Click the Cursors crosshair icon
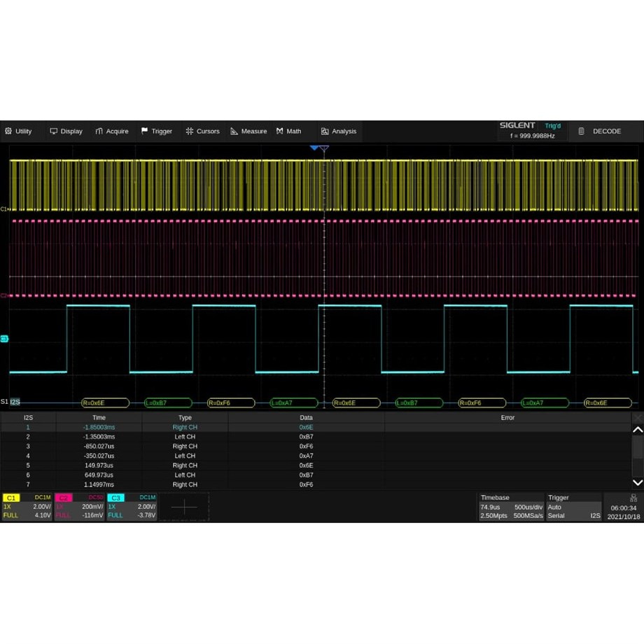Viewport: 644px width, 644px height. [189, 131]
